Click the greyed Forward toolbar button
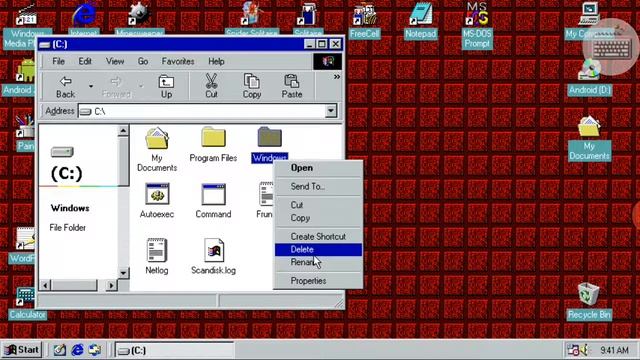 tap(116, 87)
